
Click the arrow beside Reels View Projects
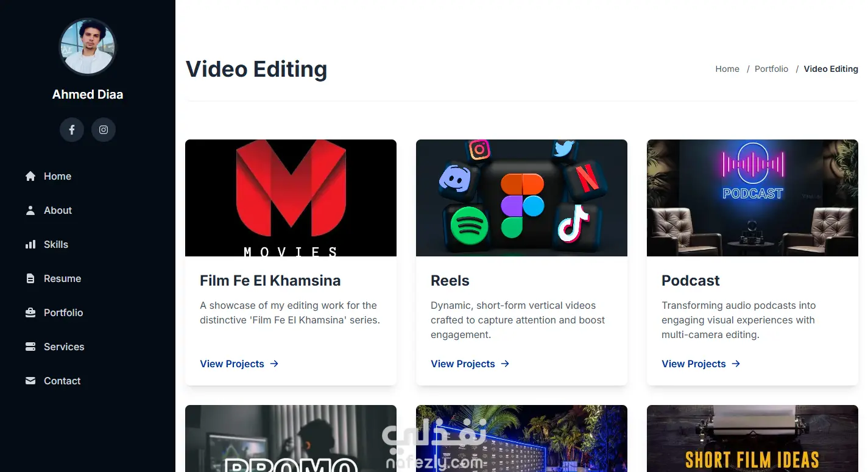(505, 364)
